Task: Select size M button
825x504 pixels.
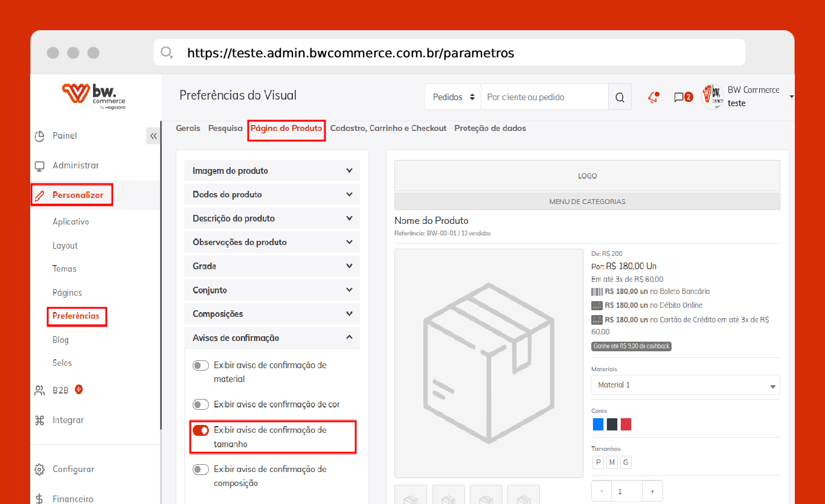Action: click(x=612, y=462)
